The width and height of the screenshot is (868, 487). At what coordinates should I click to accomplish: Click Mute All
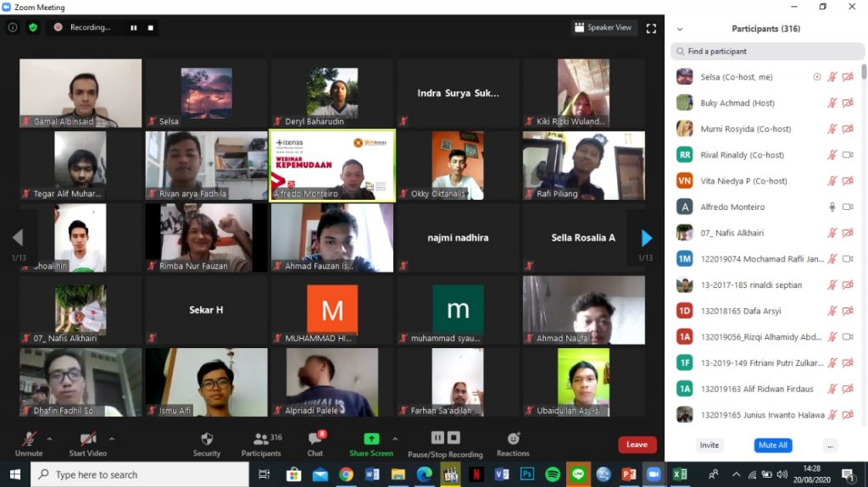coord(773,445)
